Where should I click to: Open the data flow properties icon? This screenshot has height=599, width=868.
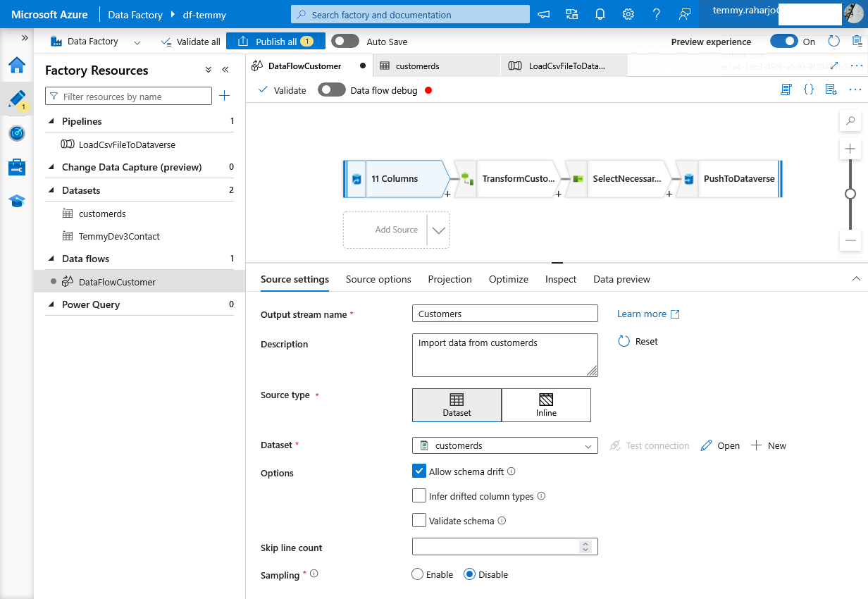click(831, 89)
